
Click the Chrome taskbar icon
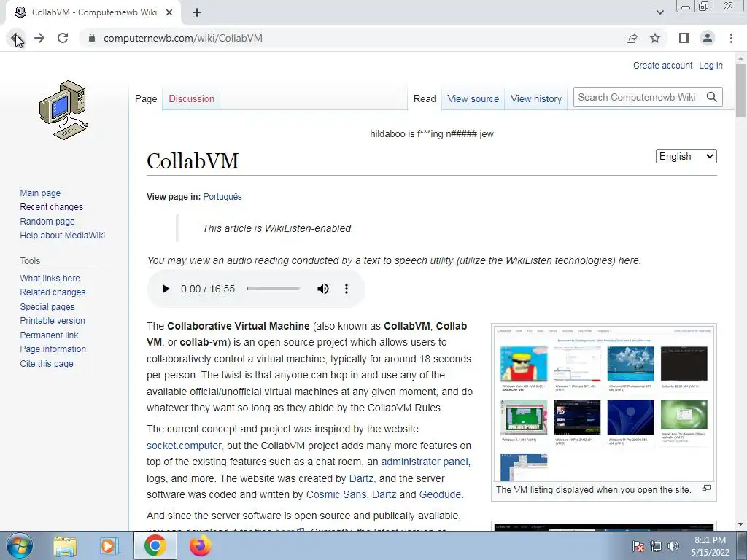tap(155, 545)
